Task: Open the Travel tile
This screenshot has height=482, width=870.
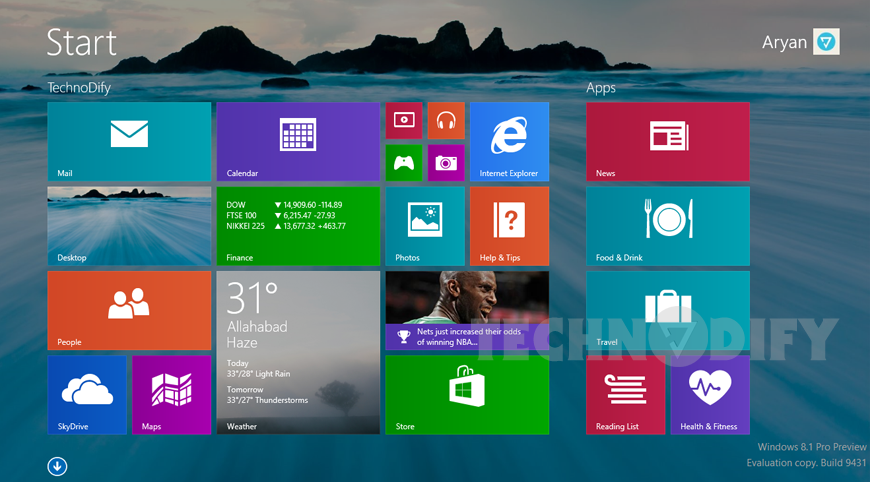Action: [x=668, y=311]
